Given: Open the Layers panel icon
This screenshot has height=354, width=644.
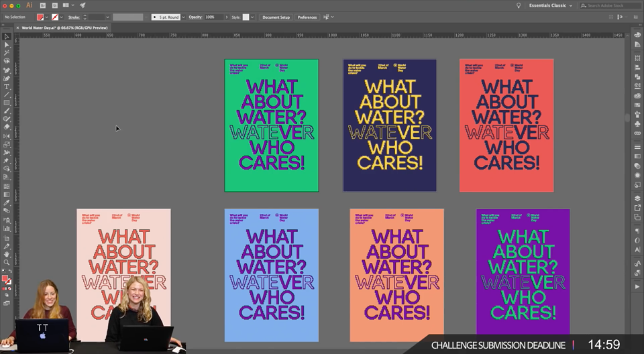Looking at the screenshot, I should tap(637, 198).
